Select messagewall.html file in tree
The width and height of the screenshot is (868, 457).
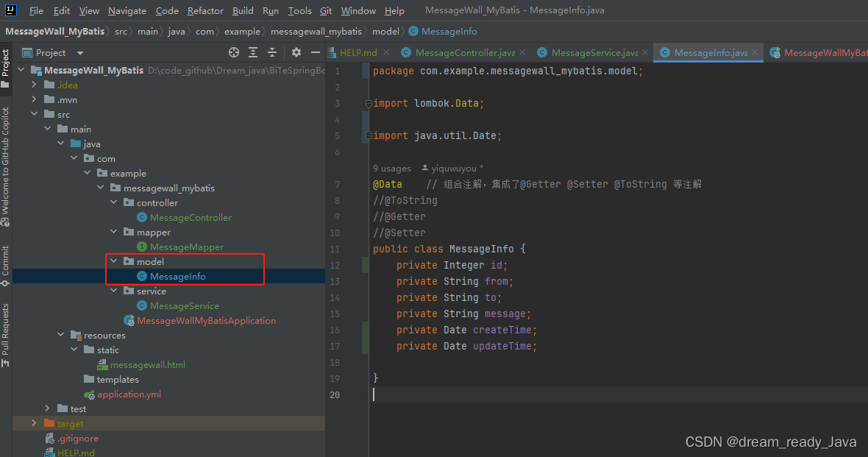click(x=141, y=364)
